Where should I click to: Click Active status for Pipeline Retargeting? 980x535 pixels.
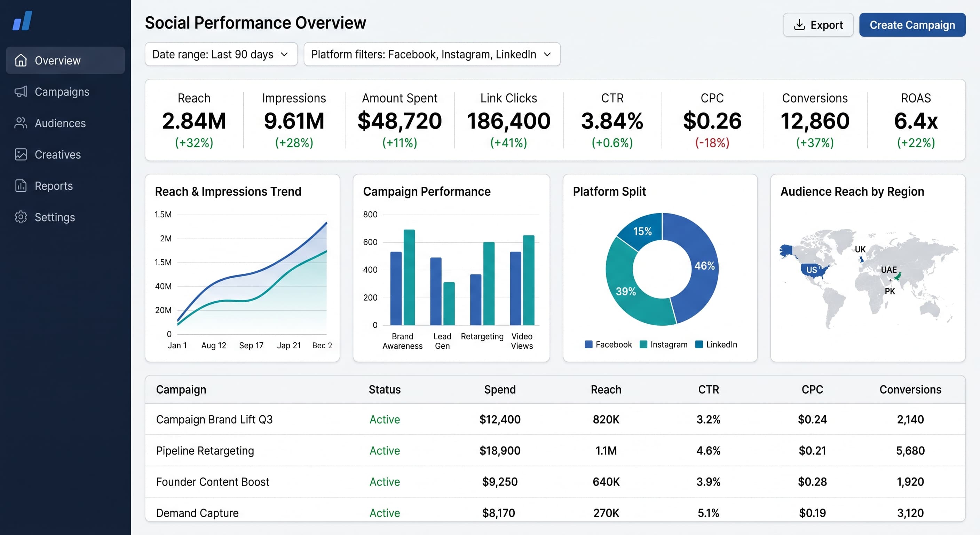pyautogui.click(x=385, y=450)
